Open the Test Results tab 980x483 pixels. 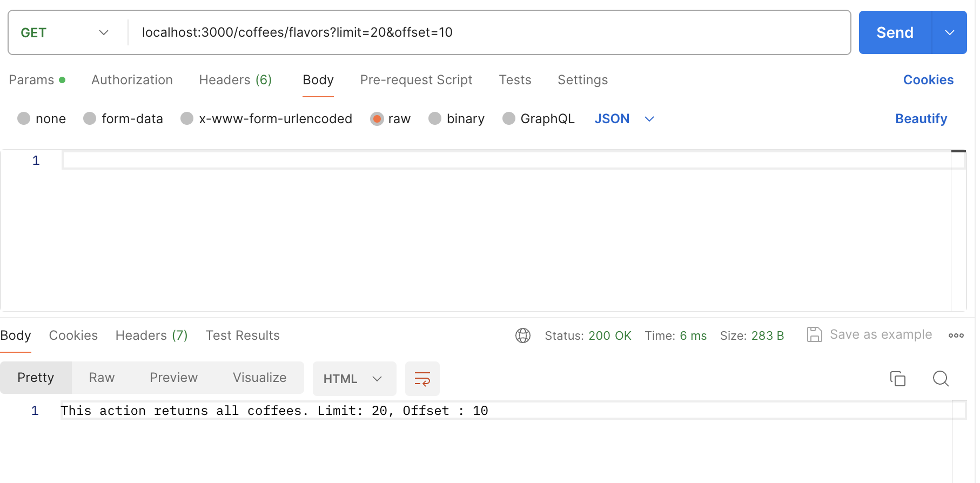(243, 336)
